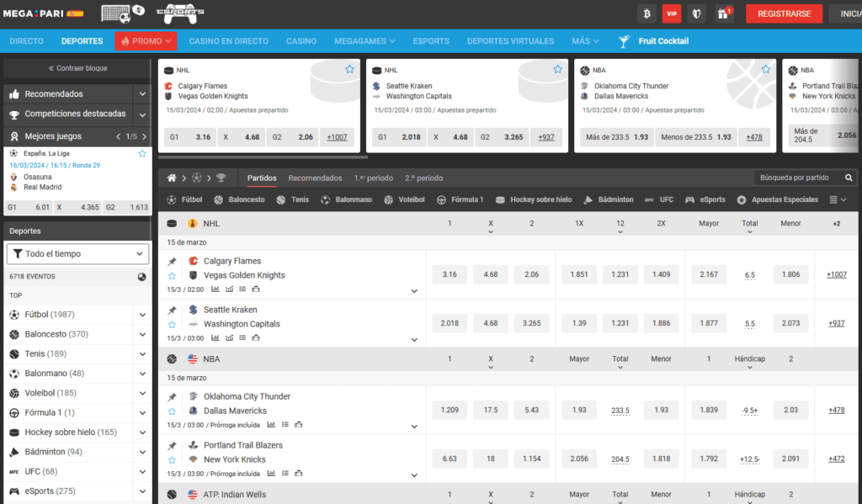Viewport: 862px width, 504px height.
Task: Expand the Portland Trail Blazers match row
Action: [413, 474]
